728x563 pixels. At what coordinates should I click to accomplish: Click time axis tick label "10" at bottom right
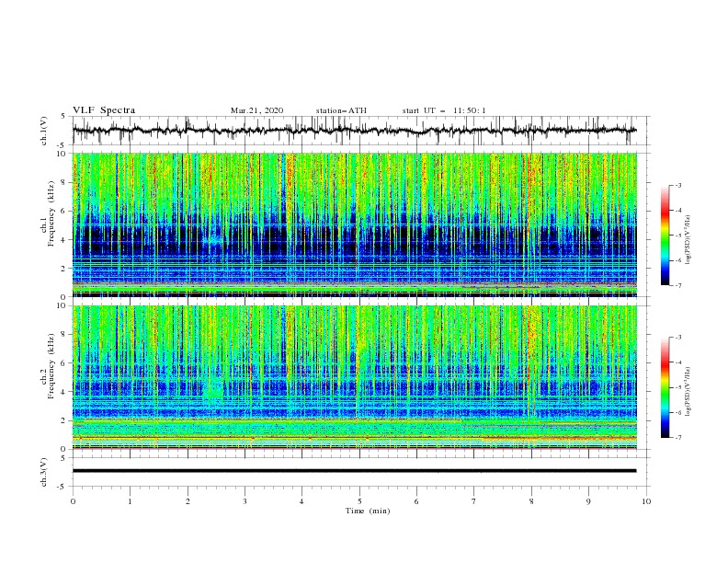coord(646,501)
